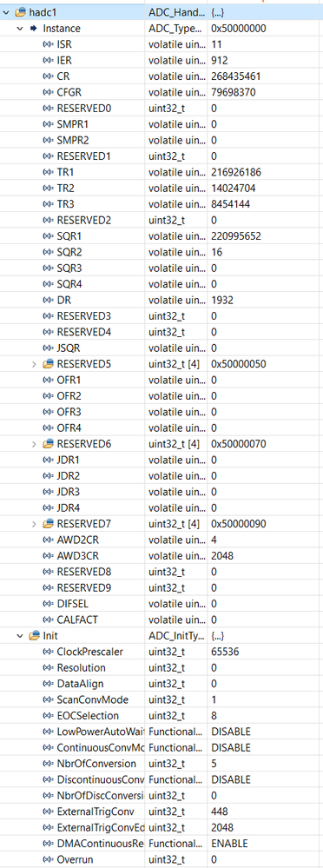Click the ClockPrescaler variable icon
Viewport: 323px width, 868px height.
click(49, 652)
